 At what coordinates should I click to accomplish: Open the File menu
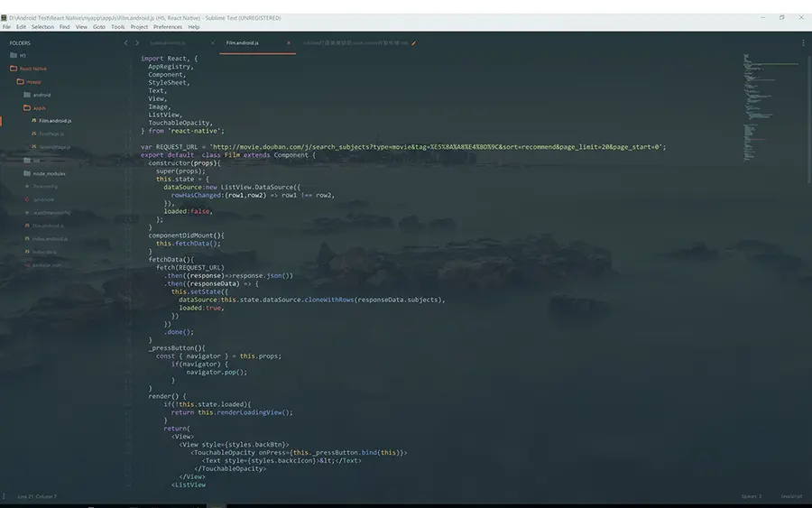click(x=6, y=27)
